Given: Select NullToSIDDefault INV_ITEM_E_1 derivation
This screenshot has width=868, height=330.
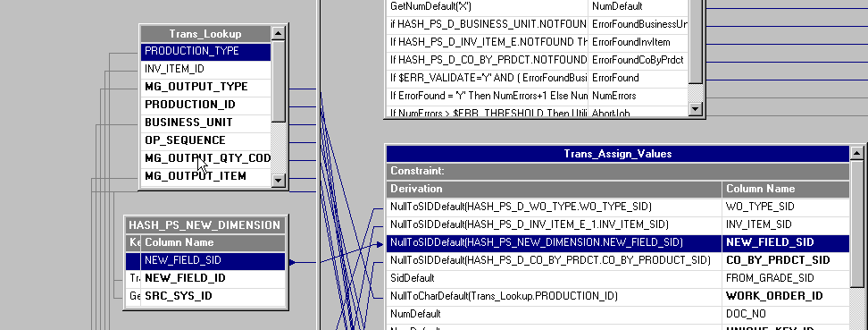Looking at the screenshot, I should point(555,224).
